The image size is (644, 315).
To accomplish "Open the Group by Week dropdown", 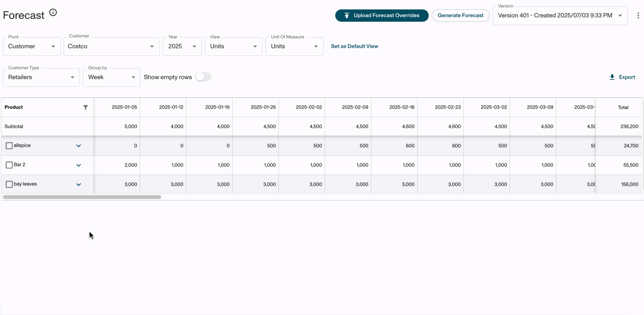I will pos(112,77).
